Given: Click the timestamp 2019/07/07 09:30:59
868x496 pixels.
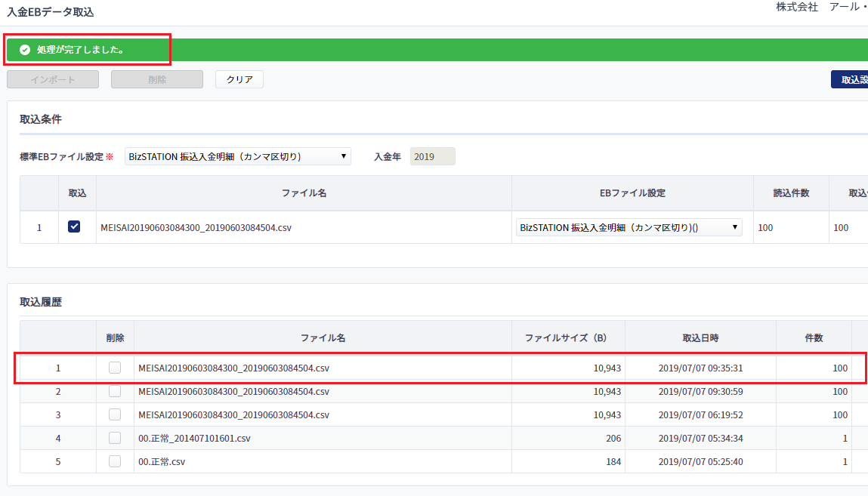Looking at the screenshot, I should click(x=700, y=392).
